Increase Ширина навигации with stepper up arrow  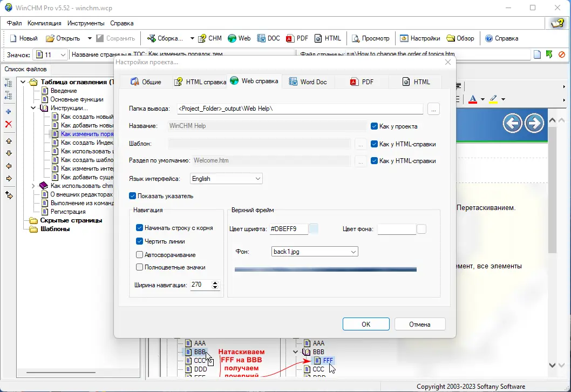[x=215, y=283]
